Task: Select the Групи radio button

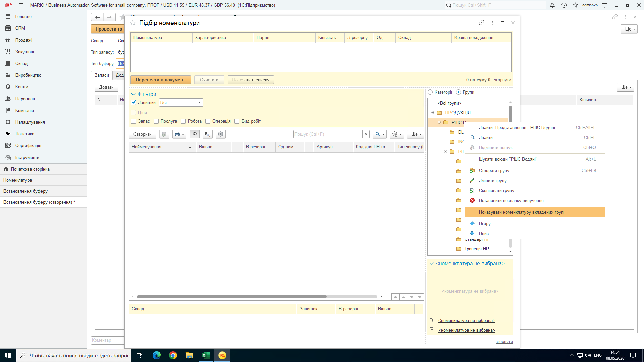Action: pyautogui.click(x=459, y=92)
